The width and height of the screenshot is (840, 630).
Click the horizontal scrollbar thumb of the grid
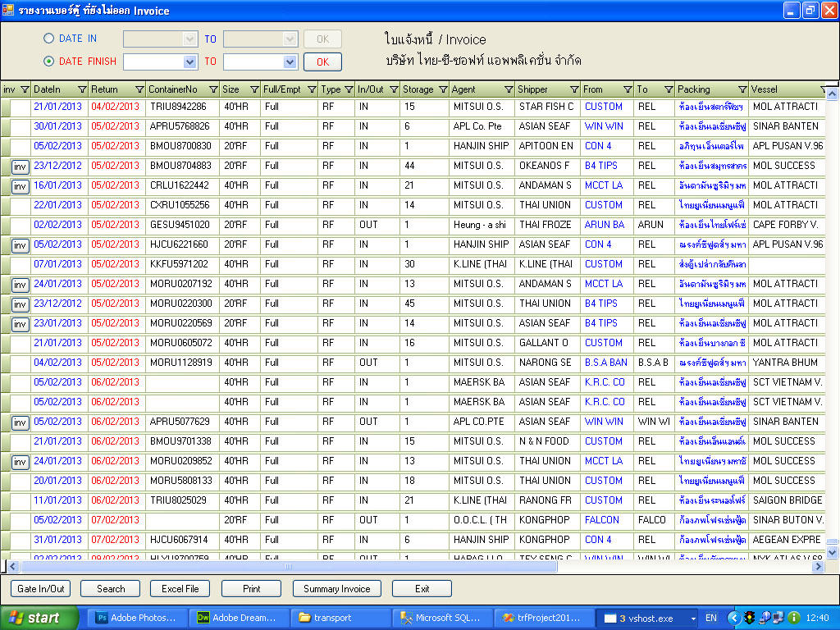coord(287,566)
